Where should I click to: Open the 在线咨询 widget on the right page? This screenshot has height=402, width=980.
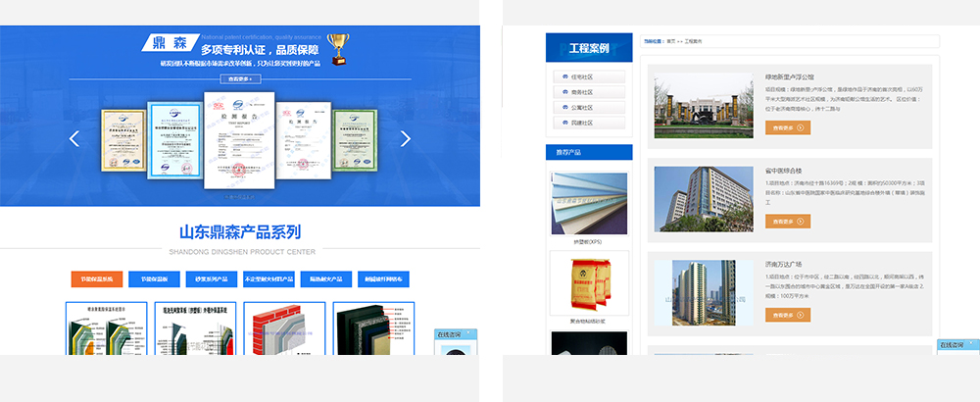coord(958,347)
